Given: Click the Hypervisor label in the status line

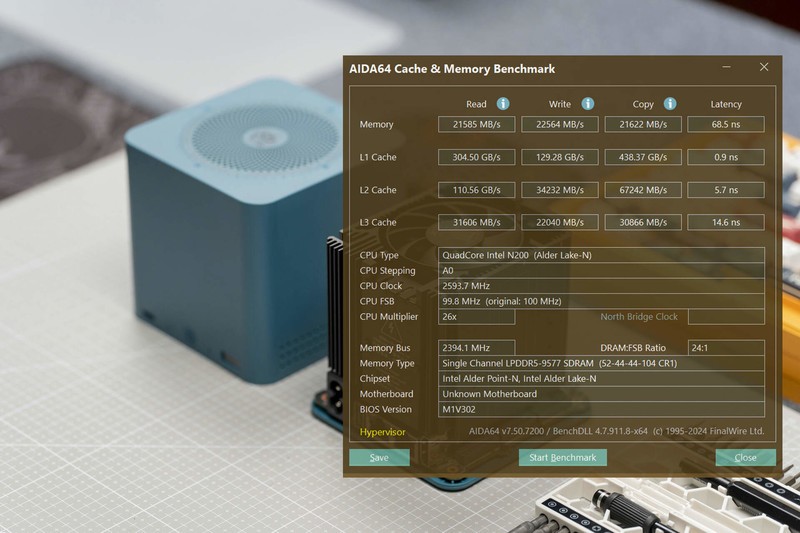Looking at the screenshot, I should pyautogui.click(x=383, y=432).
